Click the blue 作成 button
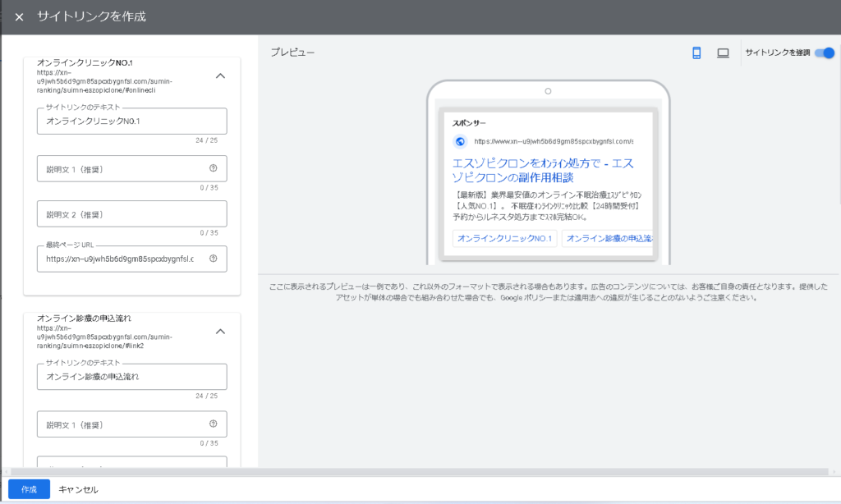 click(29, 489)
